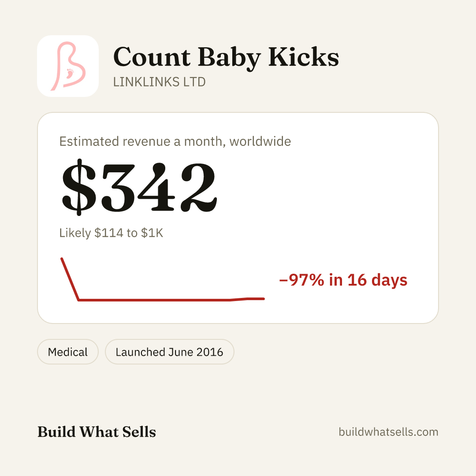
Task: Click the dollar sign of the $342 figure
Action: 79,187
